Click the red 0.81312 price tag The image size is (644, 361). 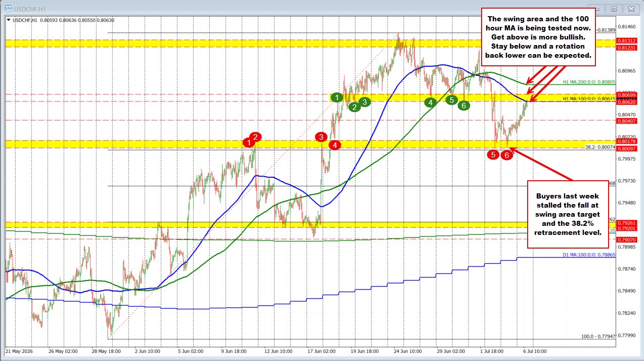coord(626,40)
